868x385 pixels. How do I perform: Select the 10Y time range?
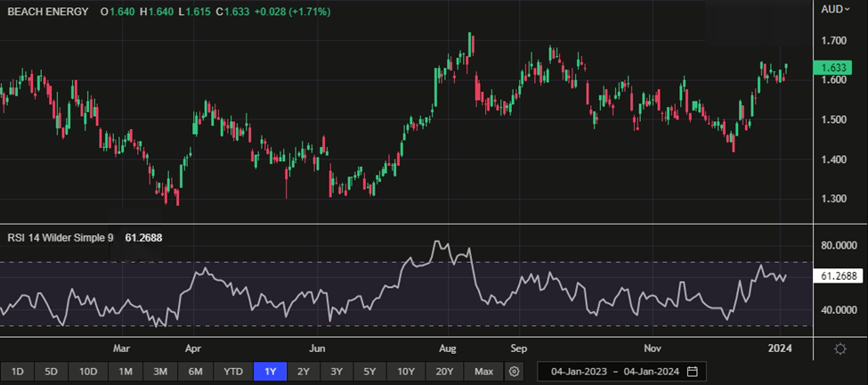pos(406,371)
